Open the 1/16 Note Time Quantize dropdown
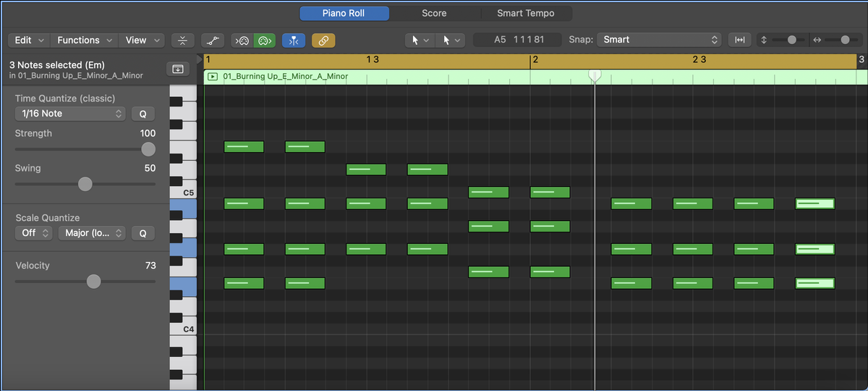 click(70, 114)
